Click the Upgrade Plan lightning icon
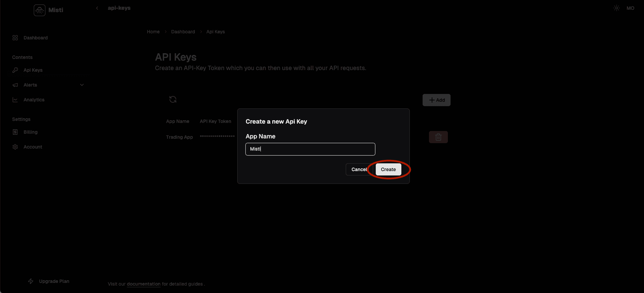 [31, 281]
